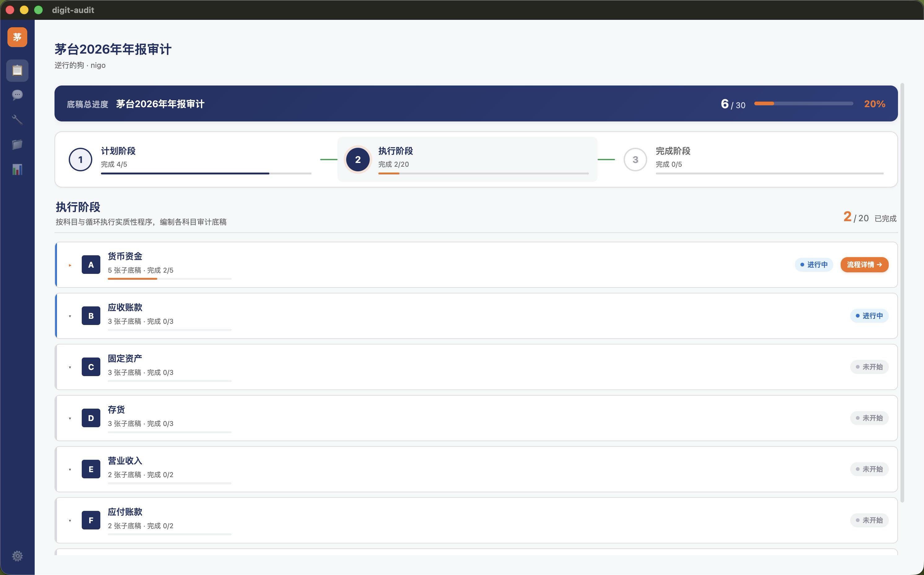Image resolution: width=924 pixels, height=575 pixels.
Task: Click the orange 茅 app logo
Action: [x=17, y=37]
